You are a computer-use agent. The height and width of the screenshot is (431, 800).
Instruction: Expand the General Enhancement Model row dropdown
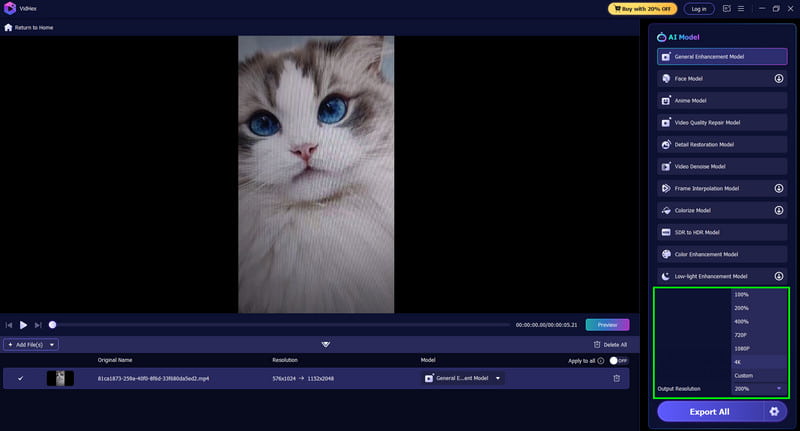click(498, 378)
